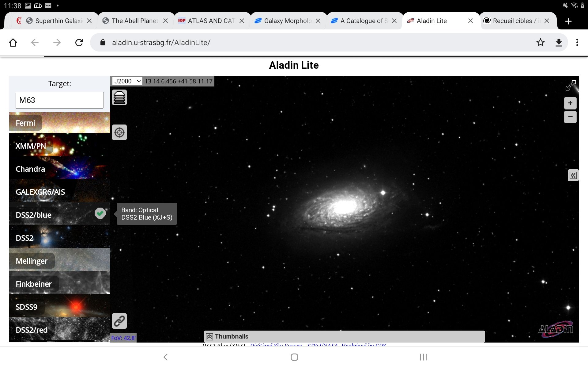Tap Android back navigation button

point(166,357)
